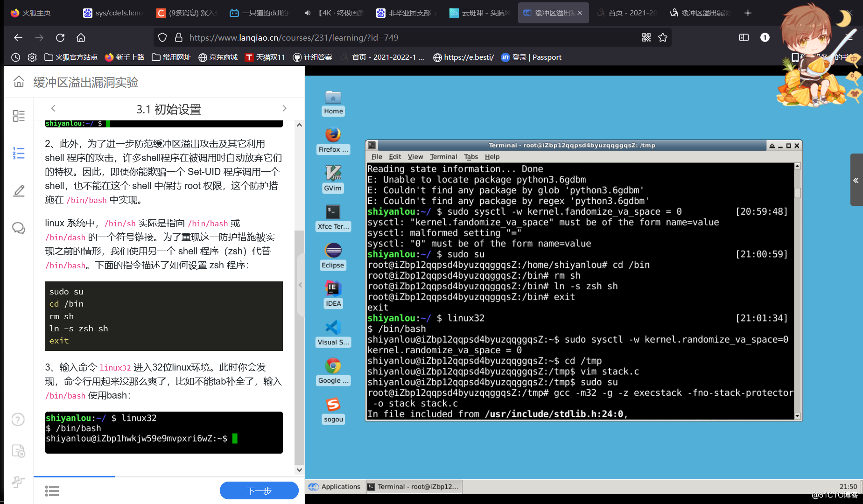Viewport: 863px width, 504px height.
Task: Open the course catalog sidebar icon
Action: tap(19, 116)
